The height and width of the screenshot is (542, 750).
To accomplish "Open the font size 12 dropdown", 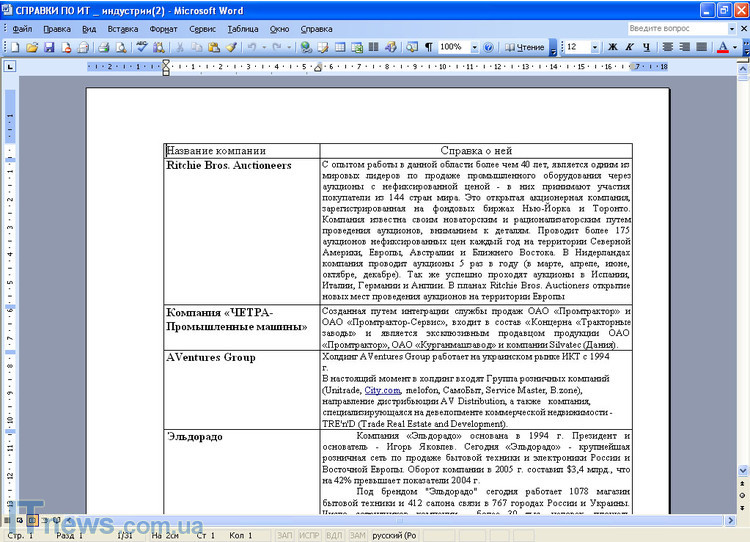I will (x=595, y=47).
